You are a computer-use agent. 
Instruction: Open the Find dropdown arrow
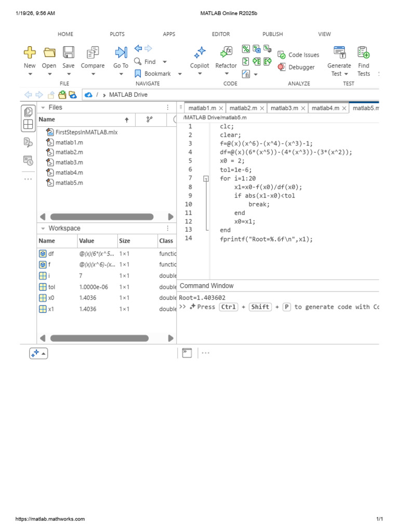coord(165,62)
